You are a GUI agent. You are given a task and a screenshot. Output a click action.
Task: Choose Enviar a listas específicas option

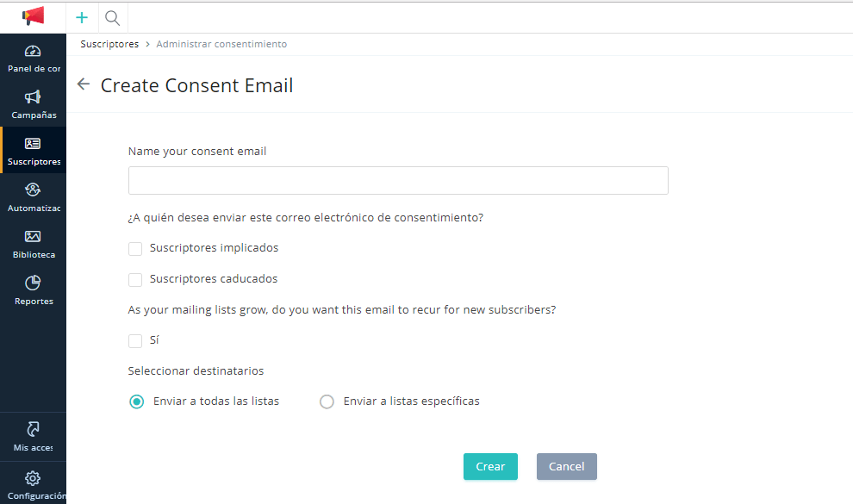[327, 401]
